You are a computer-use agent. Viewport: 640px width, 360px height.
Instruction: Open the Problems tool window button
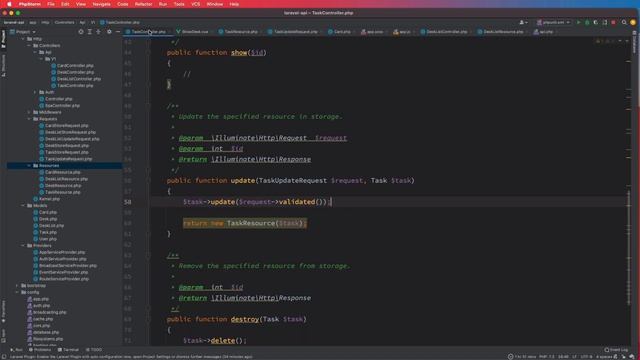point(40,350)
